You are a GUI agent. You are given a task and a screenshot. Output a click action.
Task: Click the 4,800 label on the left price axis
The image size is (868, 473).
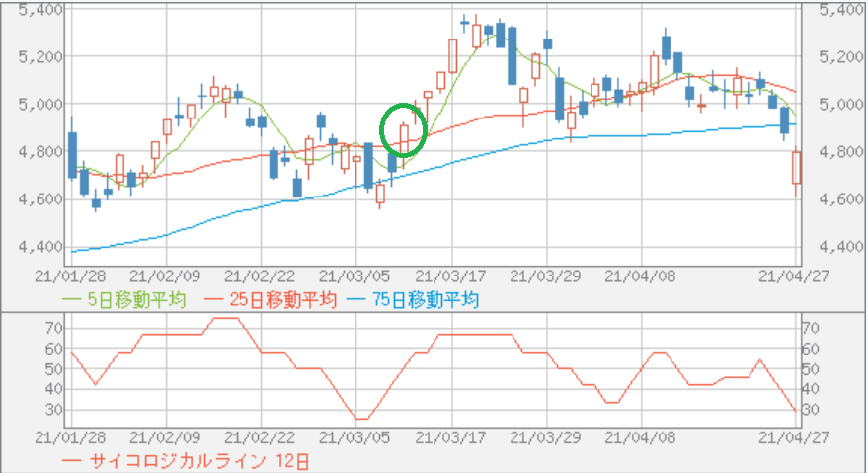coord(40,151)
